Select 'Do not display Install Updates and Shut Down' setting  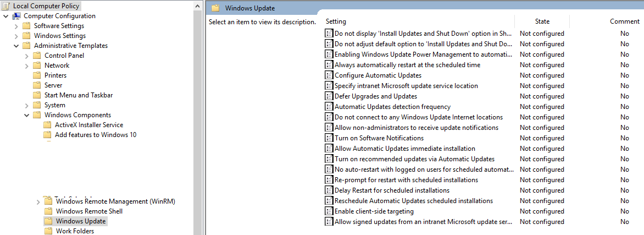click(x=424, y=34)
